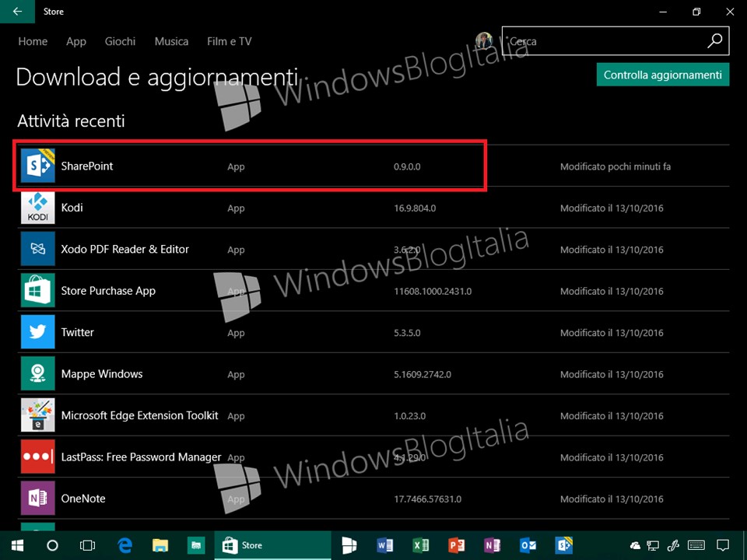This screenshot has width=747, height=560.
Task: Click Mappe Windows version 5.1609.2742.0
Action: pos(423,374)
